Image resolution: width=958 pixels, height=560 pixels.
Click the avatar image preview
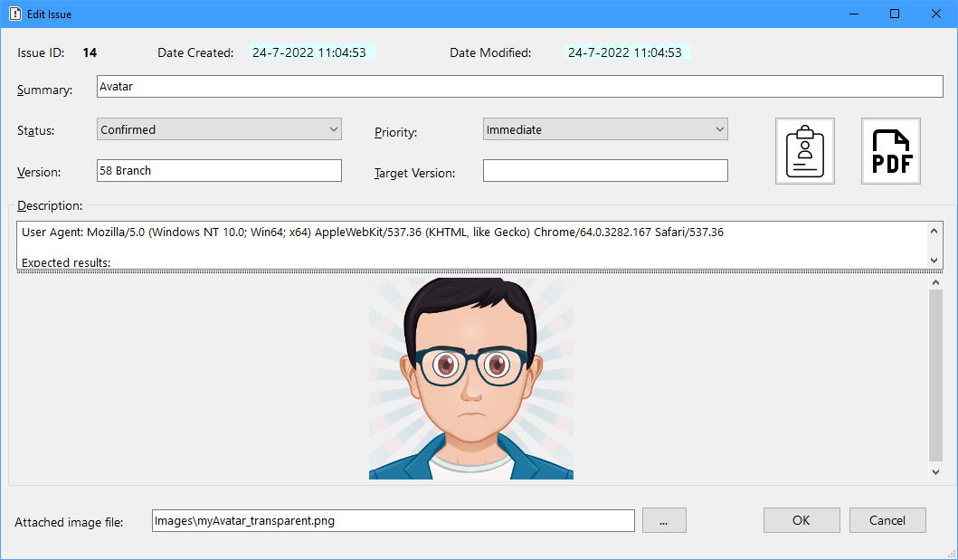[x=471, y=378]
